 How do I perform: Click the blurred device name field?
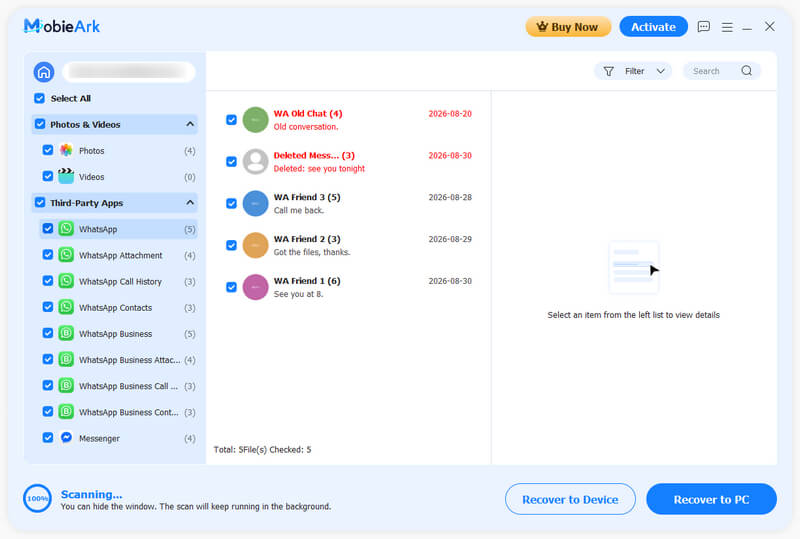[129, 72]
